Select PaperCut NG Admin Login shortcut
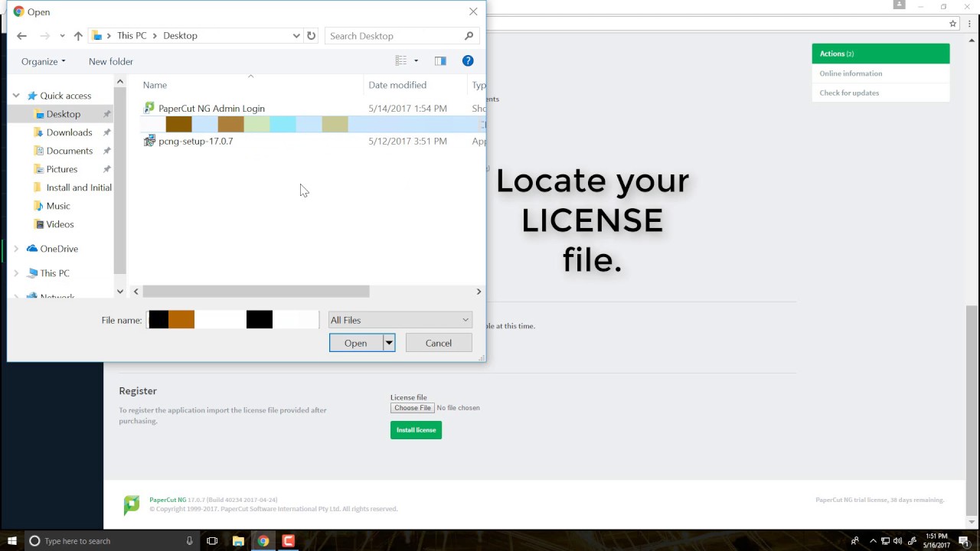This screenshot has height=551, width=980. click(x=211, y=109)
